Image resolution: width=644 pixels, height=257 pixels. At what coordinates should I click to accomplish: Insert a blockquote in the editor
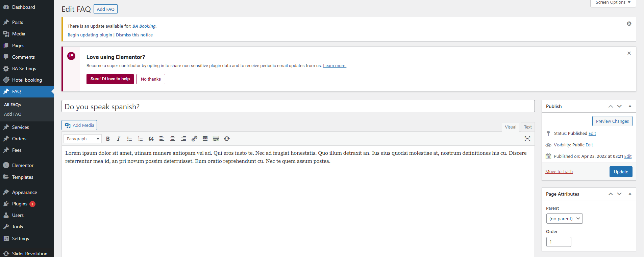(x=151, y=139)
